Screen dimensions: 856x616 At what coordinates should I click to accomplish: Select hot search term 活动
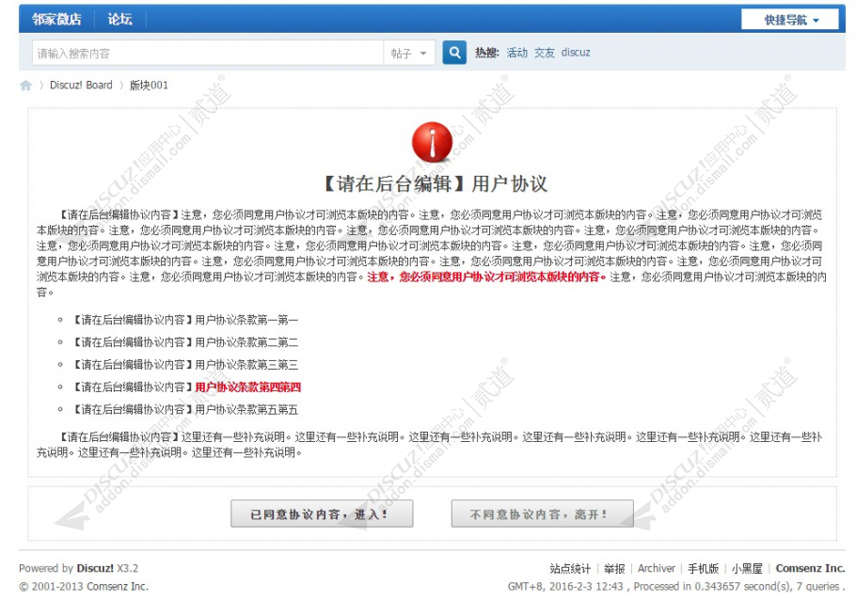pyautogui.click(x=516, y=53)
